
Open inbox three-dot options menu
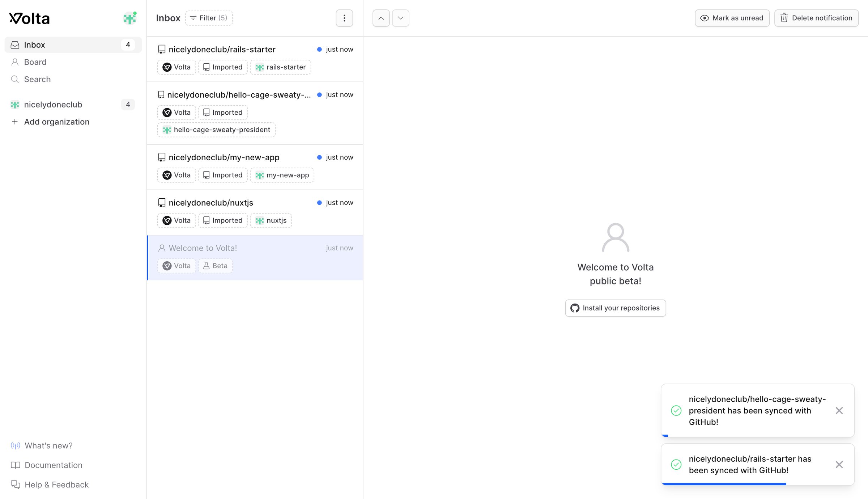point(344,18)
